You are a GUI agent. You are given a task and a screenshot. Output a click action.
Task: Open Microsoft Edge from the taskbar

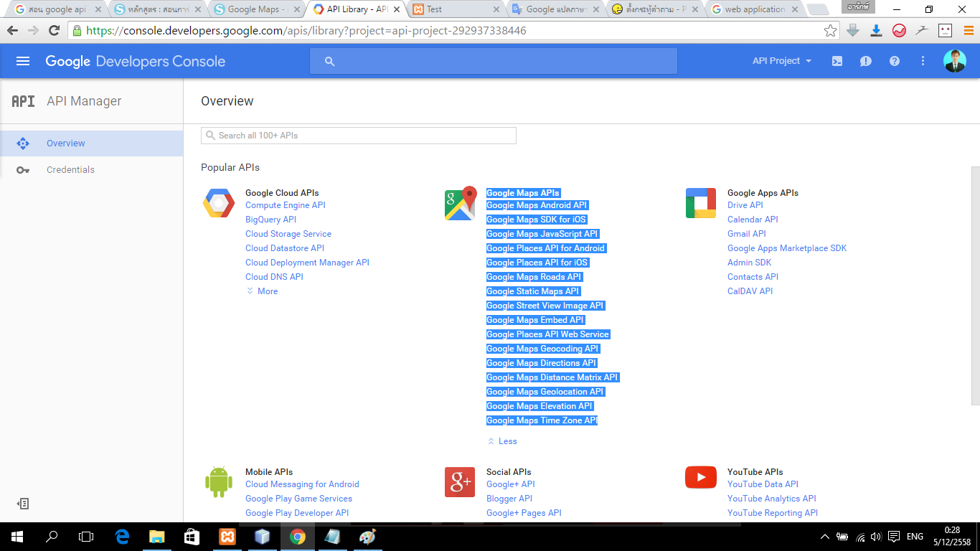pyautogui.click(x=122, y=537)
